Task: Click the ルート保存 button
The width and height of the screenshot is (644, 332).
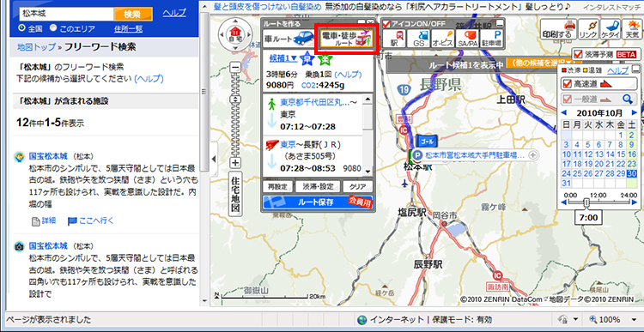Action: click(317, 202)
